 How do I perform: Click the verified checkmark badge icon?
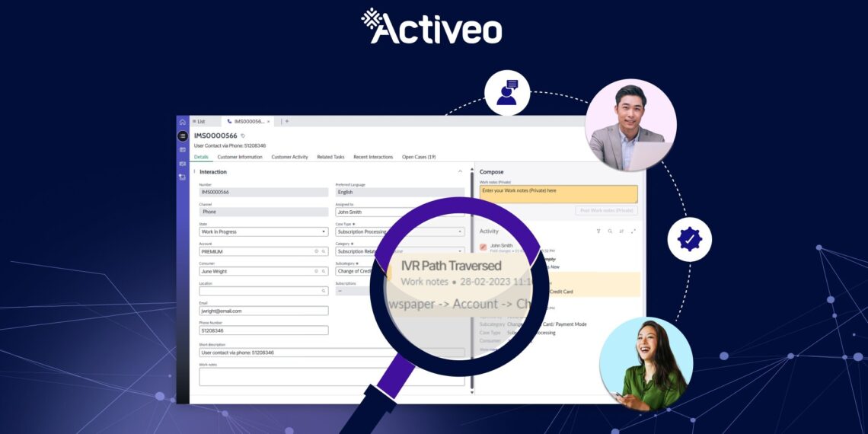(689, 240)
